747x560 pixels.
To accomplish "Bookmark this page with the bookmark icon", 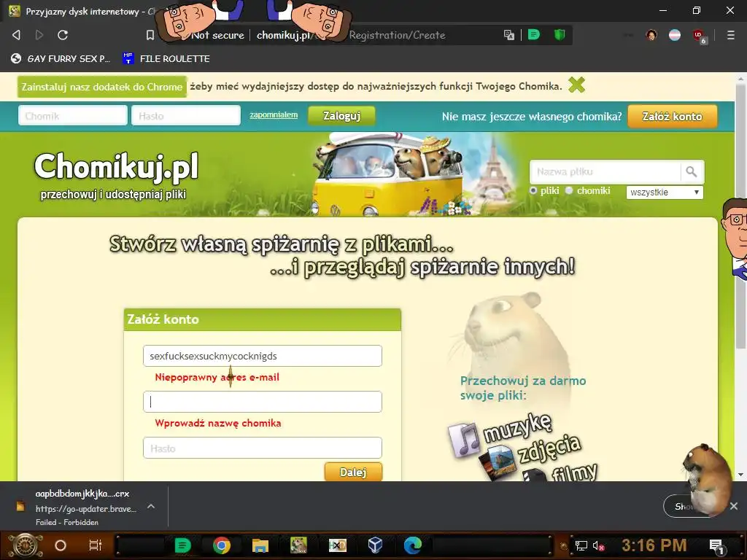I will [150, 35].
